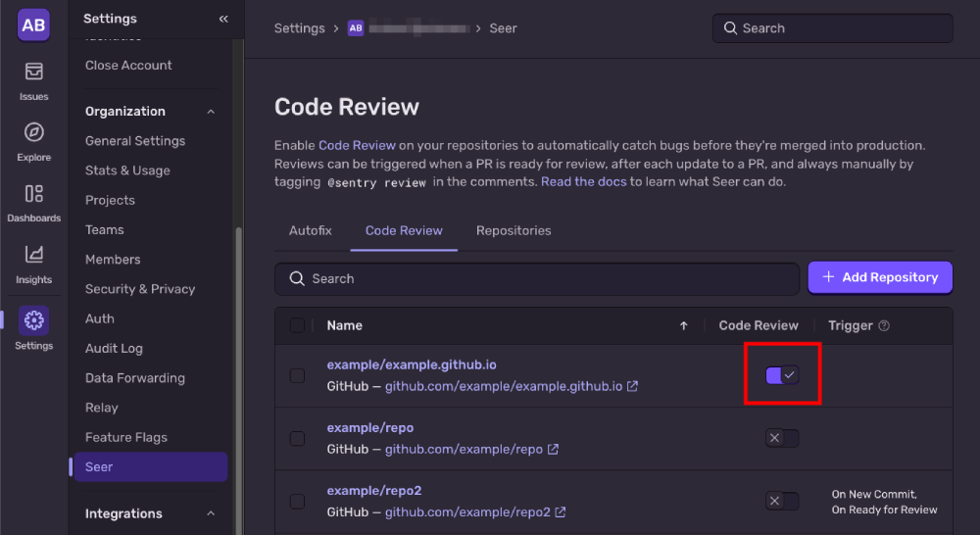Select the example/repo2 row checkbox
980x535 pixels.
click(x=298, y=502)
